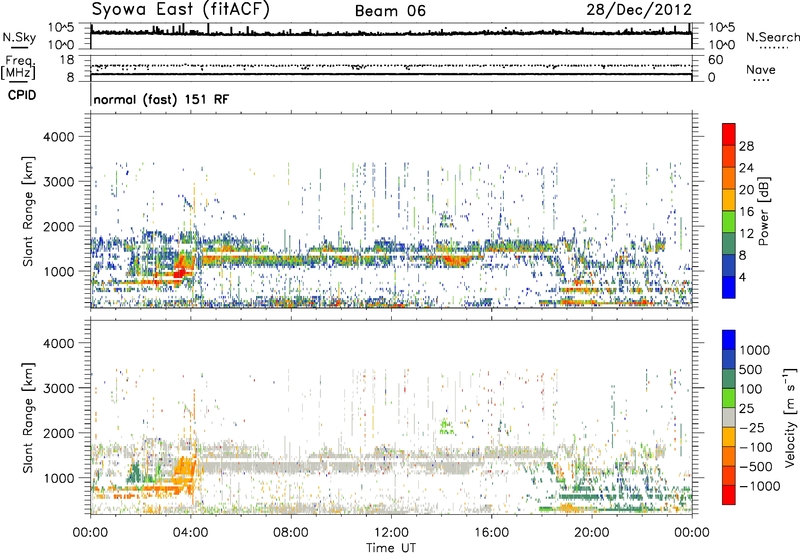800x554 pixels.
Task: Select the 'N.Sky' legend label
Action: [x=19, y=37]
